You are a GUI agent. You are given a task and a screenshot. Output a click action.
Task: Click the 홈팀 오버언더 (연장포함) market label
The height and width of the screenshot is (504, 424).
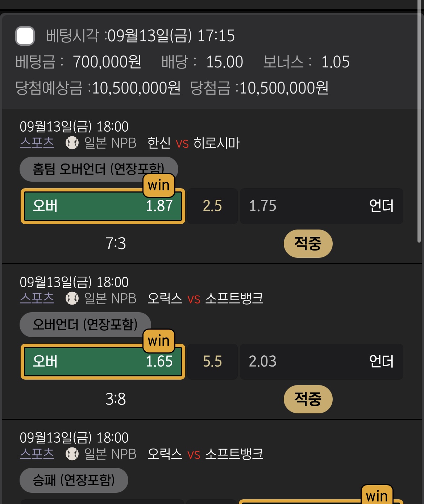click(x=99, y=169)
